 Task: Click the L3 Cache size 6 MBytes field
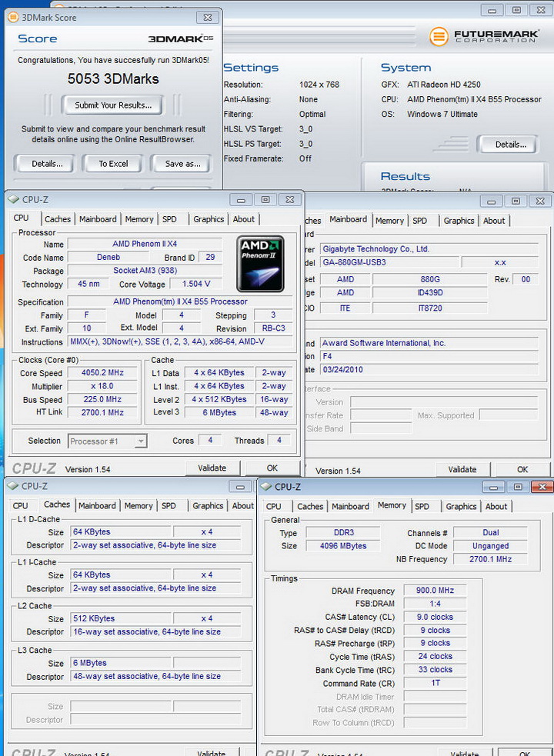tap(121, 664)
